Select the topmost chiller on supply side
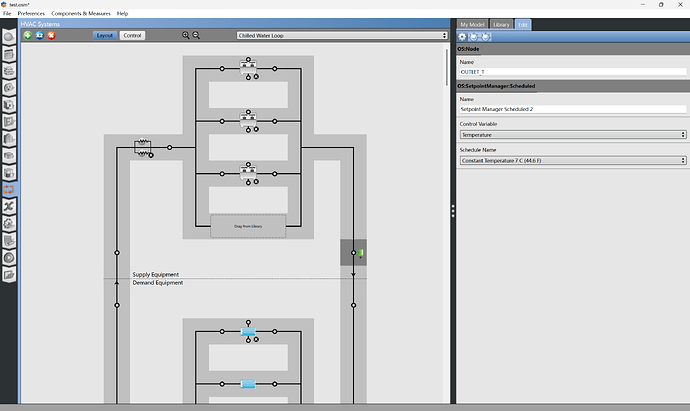This screenshot has height=411, width=690. [248, 67]
